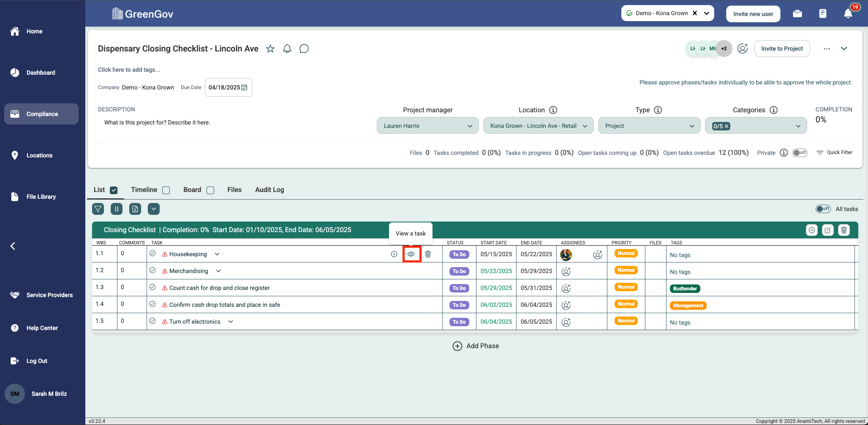Viewport: 868px width, 425px height.
Task: Switch to the Audit Log tab
Action: [269, 190]
